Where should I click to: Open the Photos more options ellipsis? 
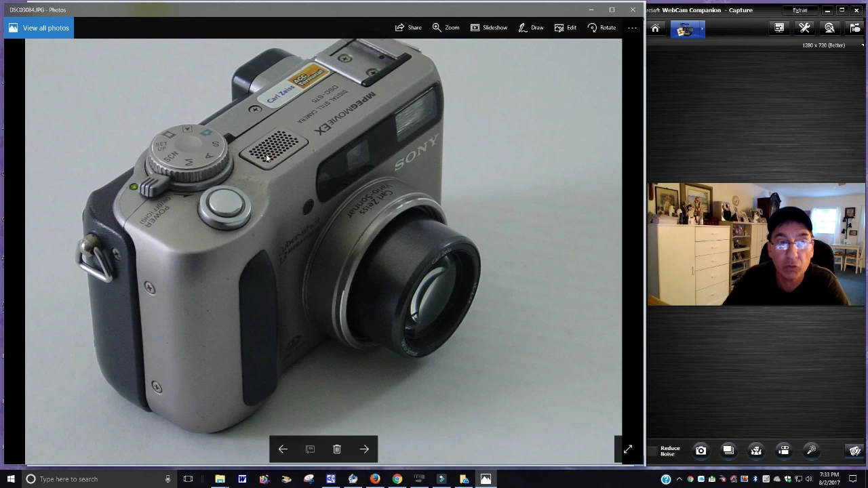tap(632, 28)
